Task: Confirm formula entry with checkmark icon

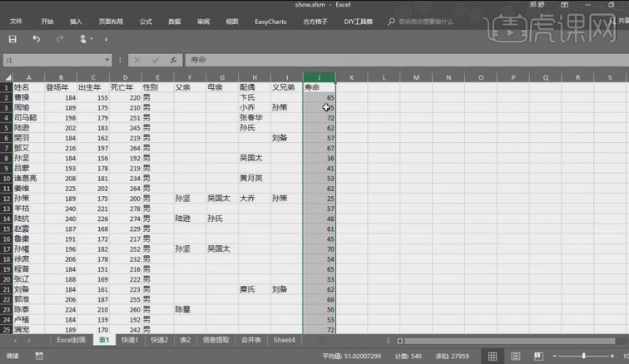Action: coord(156,60)
